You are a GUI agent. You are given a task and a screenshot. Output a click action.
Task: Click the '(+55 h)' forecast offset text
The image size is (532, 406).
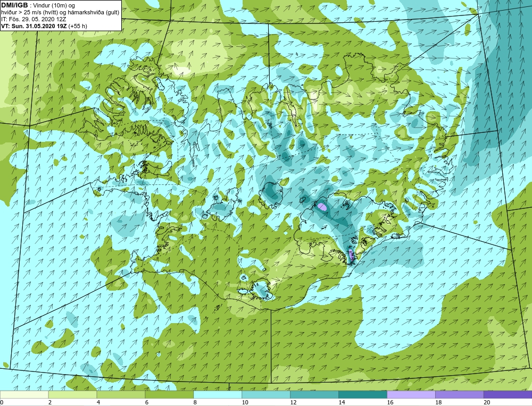point(78,26)
